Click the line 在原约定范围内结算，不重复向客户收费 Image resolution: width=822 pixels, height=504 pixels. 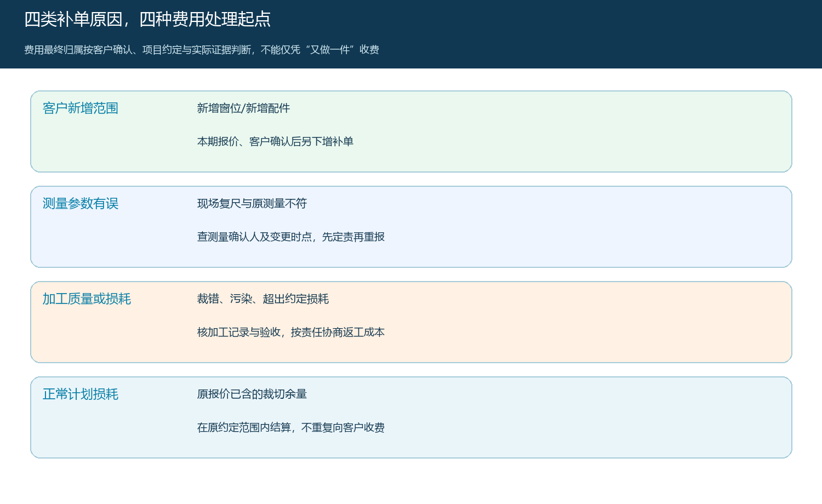click(x=291, y=427)
